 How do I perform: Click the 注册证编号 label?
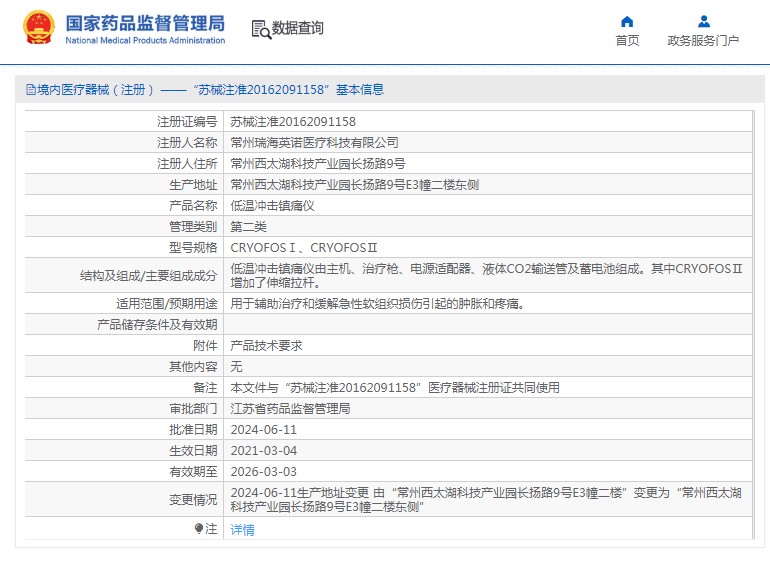coord(187,121)
